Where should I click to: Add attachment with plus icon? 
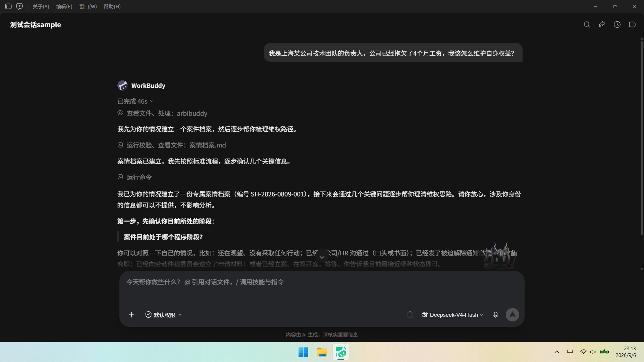(131, 315)
